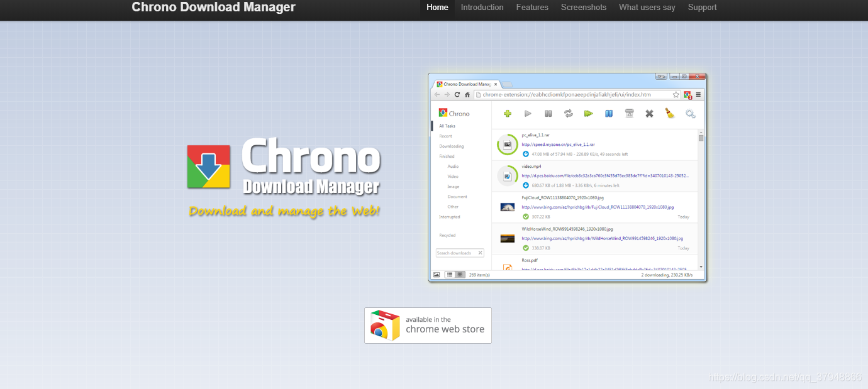Select the 'Chrono Download Manager' browser tab
Image resolution: width=868 pixels, height=389 pixels.
[467, 84]
